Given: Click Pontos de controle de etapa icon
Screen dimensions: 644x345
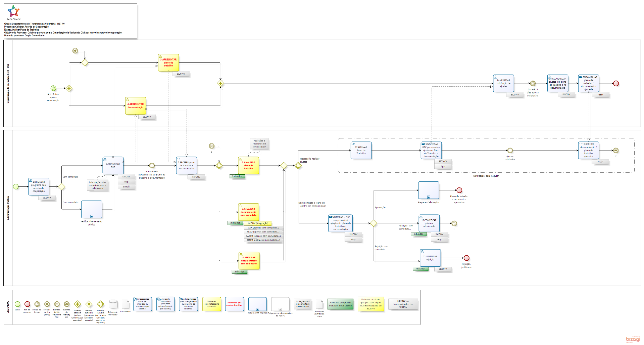Looking at the screenshot, I should pos(319,304).
